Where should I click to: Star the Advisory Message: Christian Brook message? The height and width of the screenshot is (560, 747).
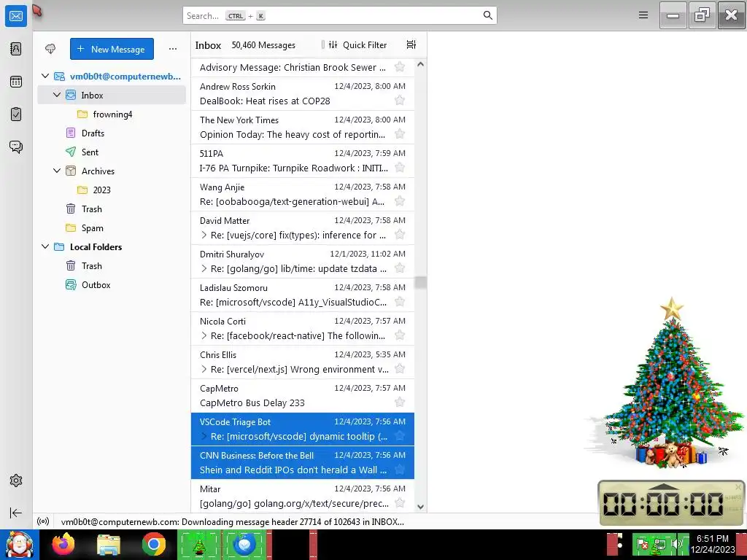click(400, 67)
